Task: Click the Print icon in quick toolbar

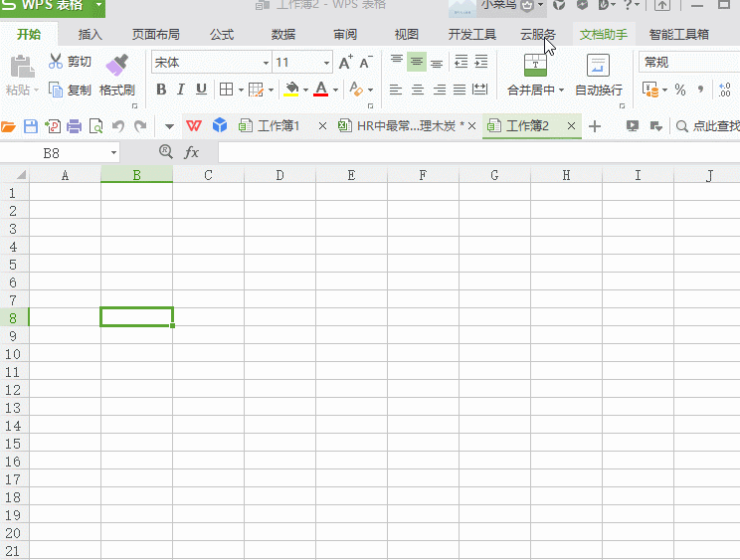Action: tap(74, 126)
